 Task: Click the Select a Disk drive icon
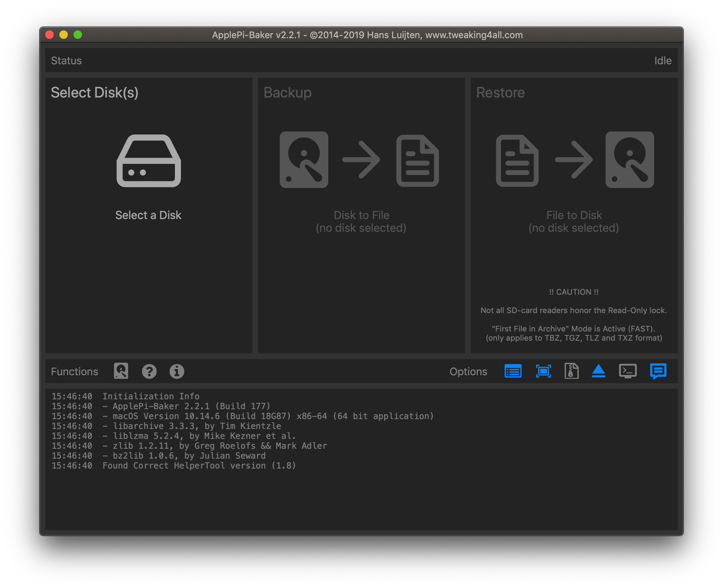[148, 161]
